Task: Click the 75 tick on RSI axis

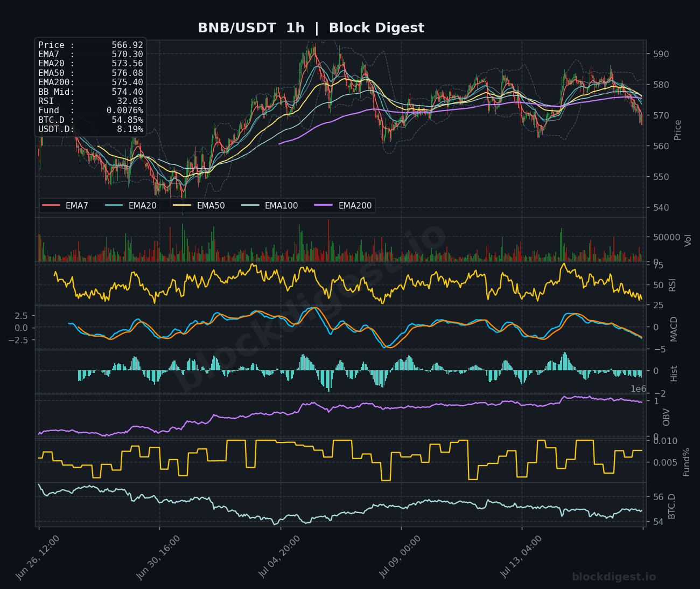Action: click(657, 265)
